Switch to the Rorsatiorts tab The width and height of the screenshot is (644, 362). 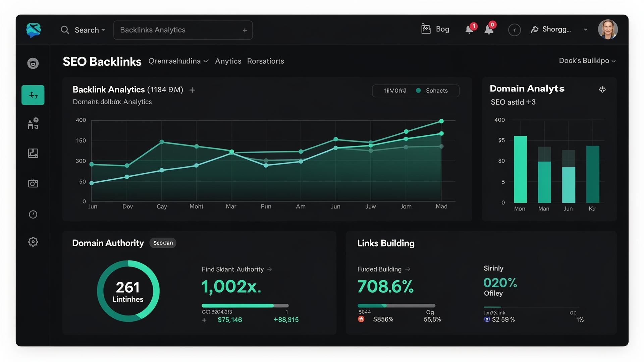coord(266,61)
